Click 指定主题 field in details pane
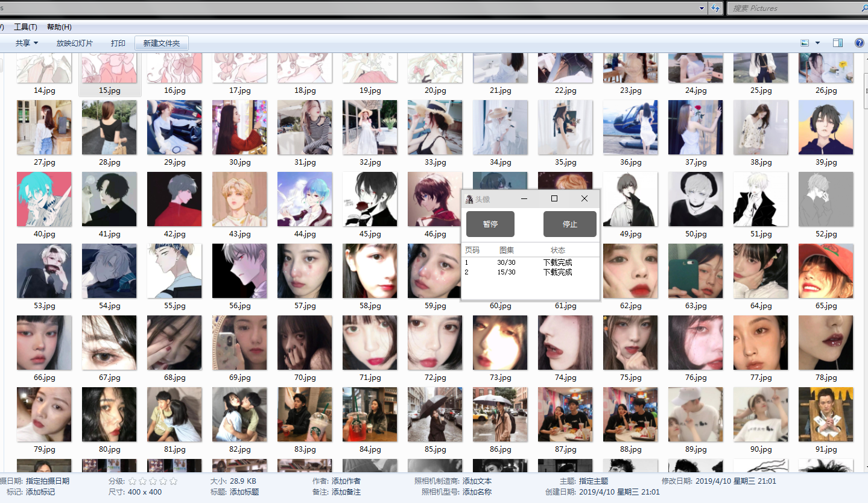 pos(594,481)
